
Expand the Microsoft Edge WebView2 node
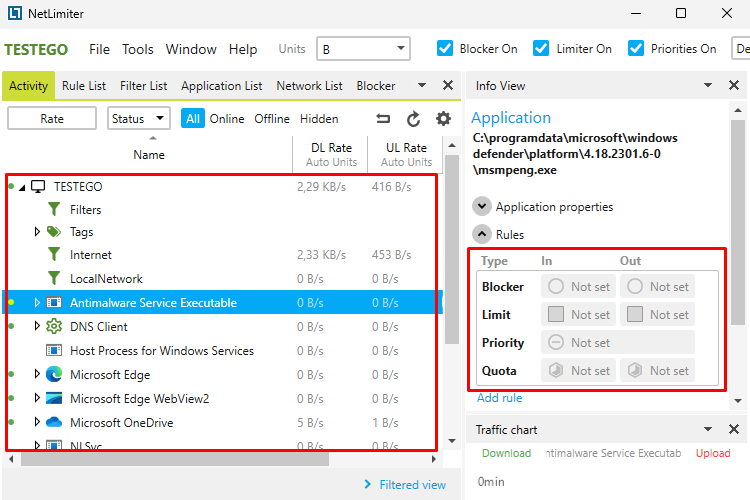point(37,398)
